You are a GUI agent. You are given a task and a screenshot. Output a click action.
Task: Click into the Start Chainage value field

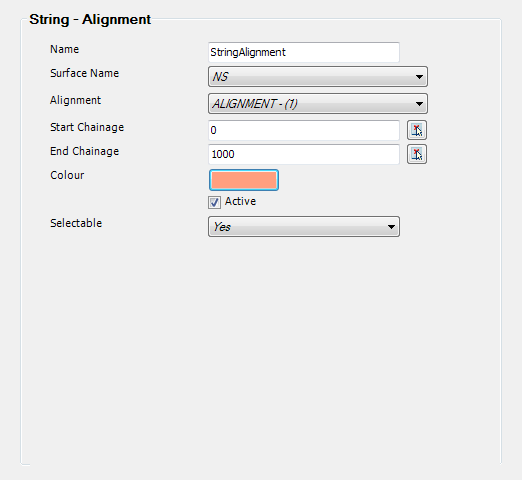click(304, 130)
